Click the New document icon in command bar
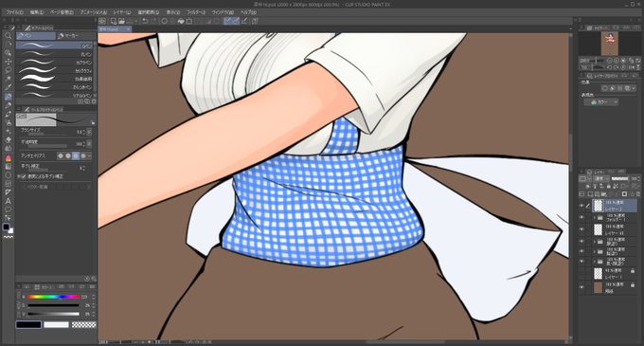 tap(113, 21)
